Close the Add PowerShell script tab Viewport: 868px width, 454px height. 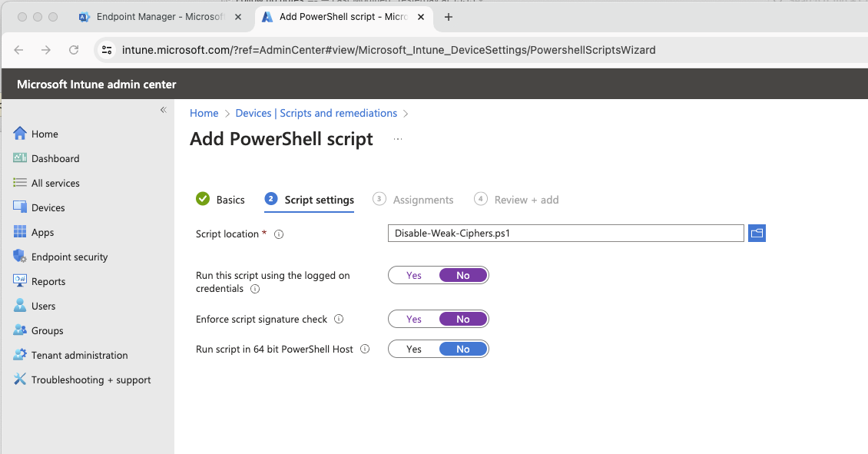[421, 17]
